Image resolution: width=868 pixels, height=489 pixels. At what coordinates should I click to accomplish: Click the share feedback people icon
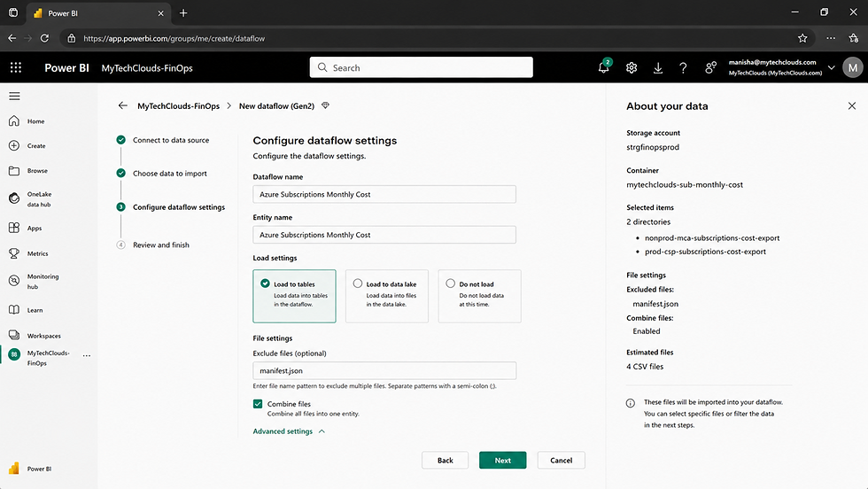click(x=710, y=67)
